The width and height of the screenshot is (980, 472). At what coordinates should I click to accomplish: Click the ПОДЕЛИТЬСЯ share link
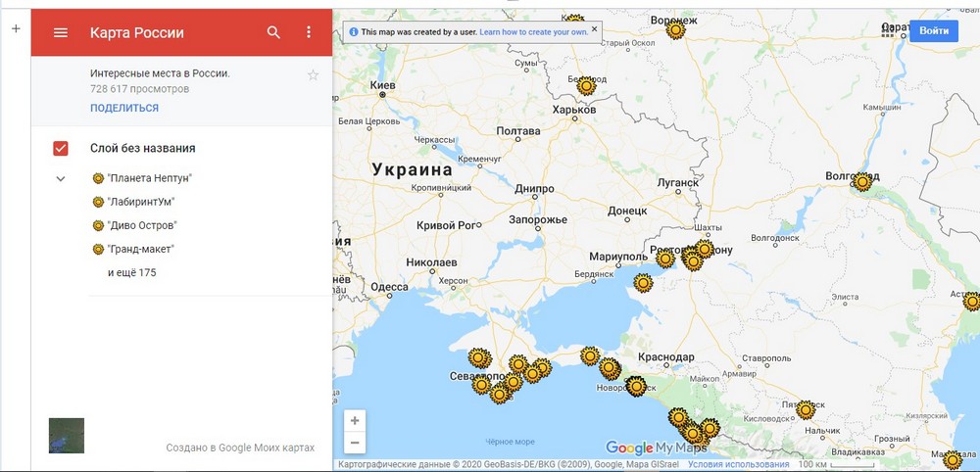[x=124, y=108]
